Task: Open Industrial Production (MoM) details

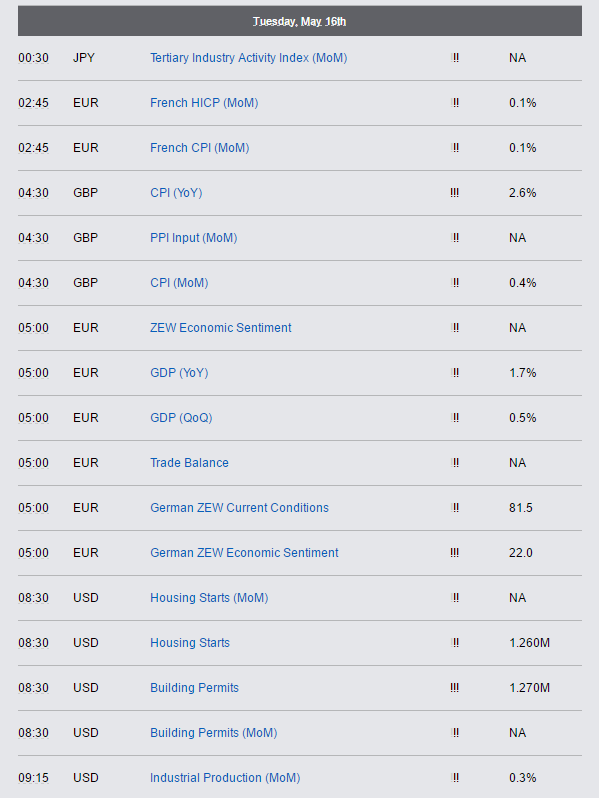Action: click(x=225, y=778)
